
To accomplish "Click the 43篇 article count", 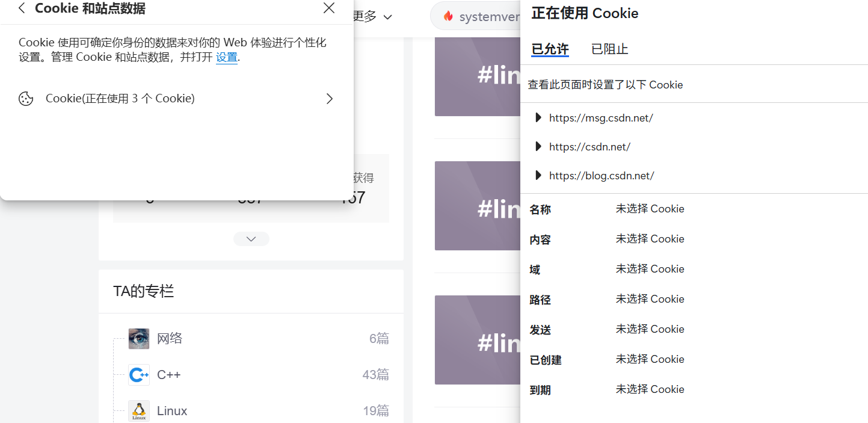I will 375,375.
